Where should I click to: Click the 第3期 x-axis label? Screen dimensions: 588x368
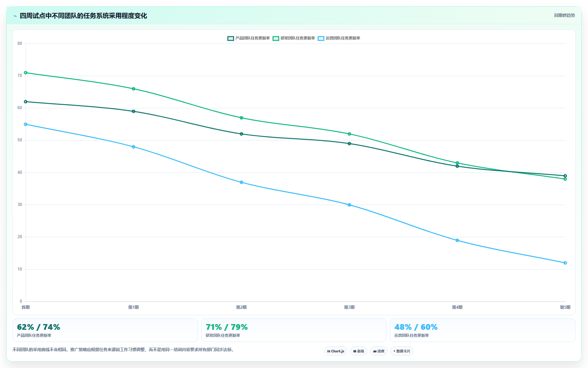coord(349,307)
